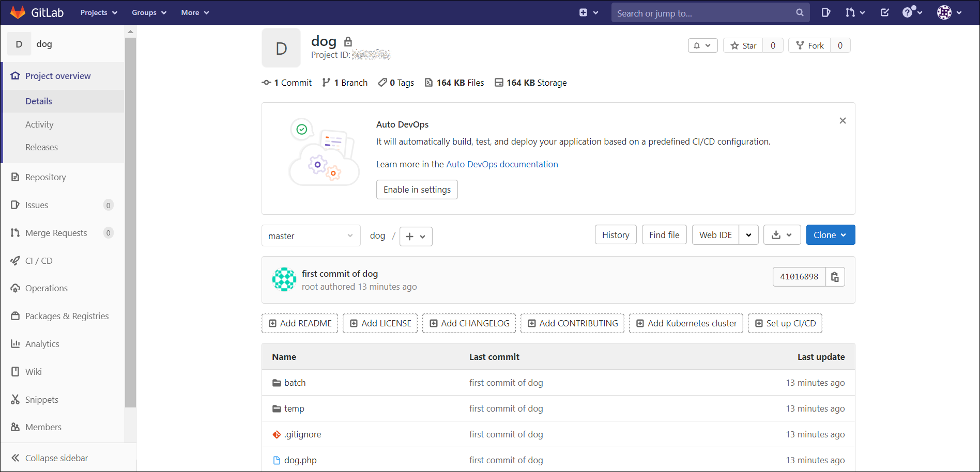Open the Merge Requests sidebar icon

(16, 232)
